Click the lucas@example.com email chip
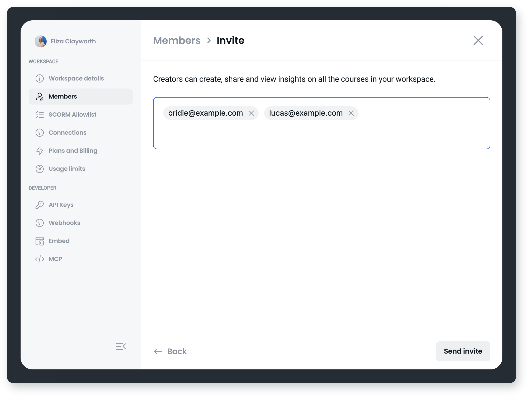The width and height of the screenshot is (532, 399). coord(311,113)
